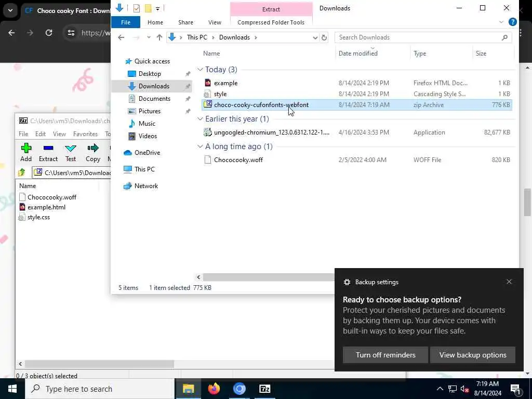Collapse the A long time ago group
532x399 pixels.
(x=200, y=146)
